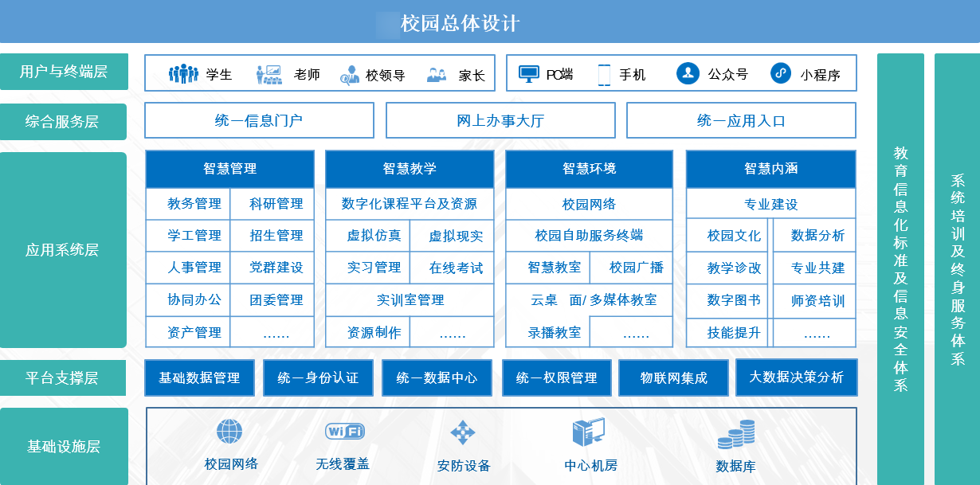
Task: Select the 中心机房 computer icon
Action: 589,432
